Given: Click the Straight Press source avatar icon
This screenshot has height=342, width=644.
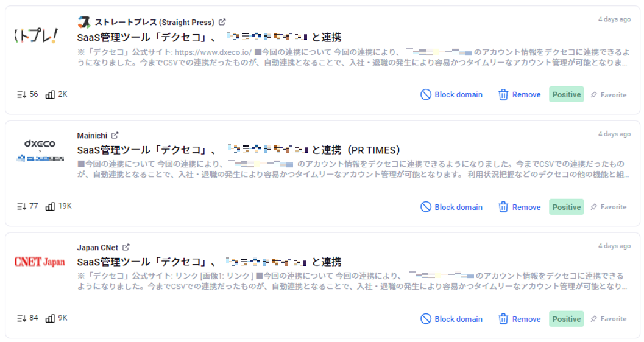Looking at the screenshot, I should (84, 23).
